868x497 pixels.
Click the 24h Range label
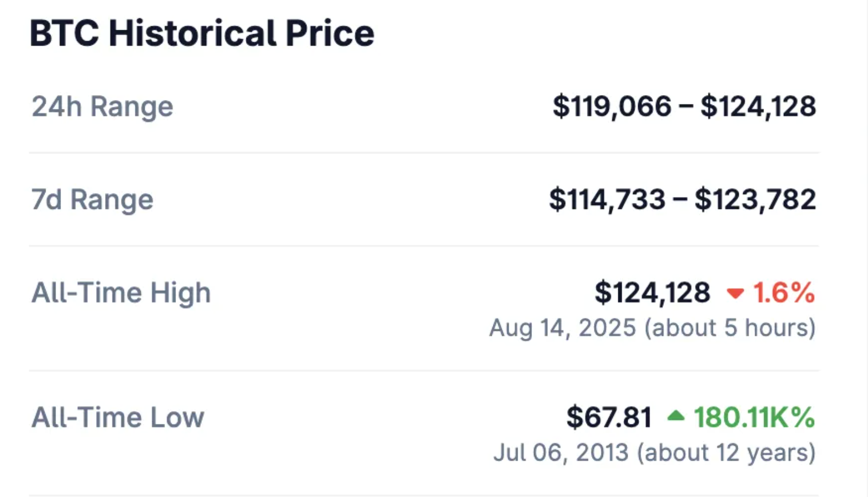point(102,107)
